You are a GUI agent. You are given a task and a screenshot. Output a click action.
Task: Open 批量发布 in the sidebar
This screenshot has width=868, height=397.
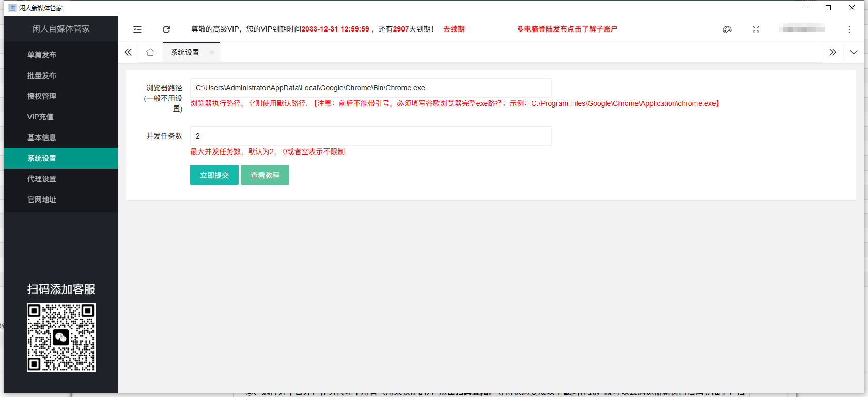pyautogui.click(x=61, y=75)
